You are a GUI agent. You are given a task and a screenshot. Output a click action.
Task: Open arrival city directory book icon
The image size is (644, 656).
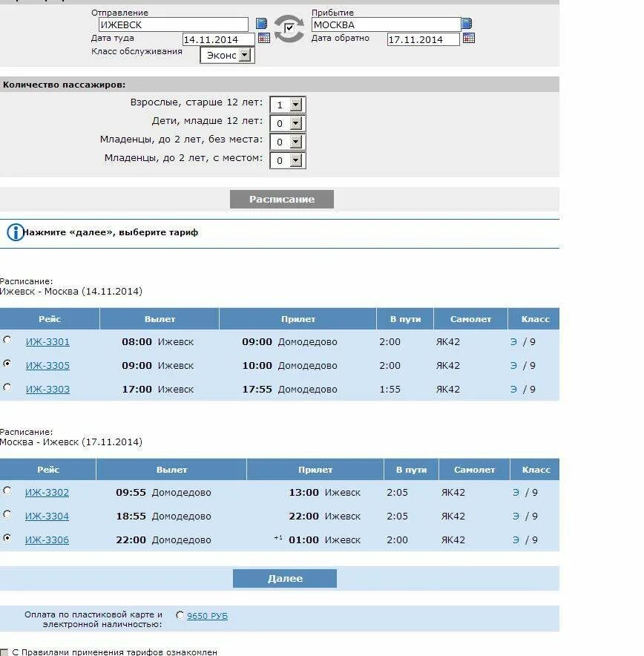[467, 24]
